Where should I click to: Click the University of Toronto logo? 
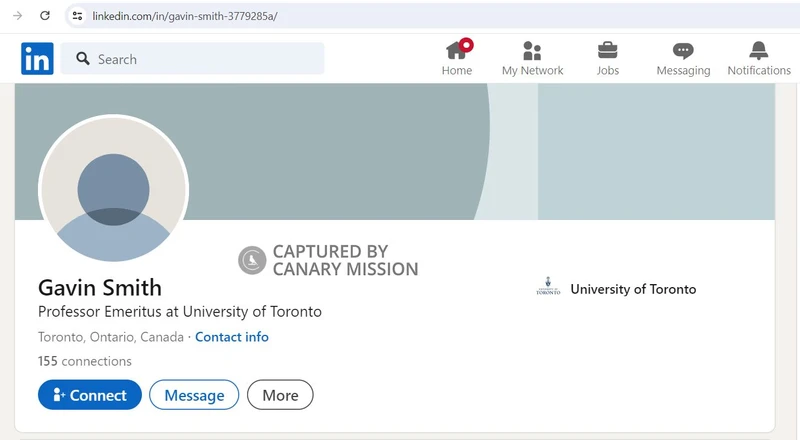[548, 286]
